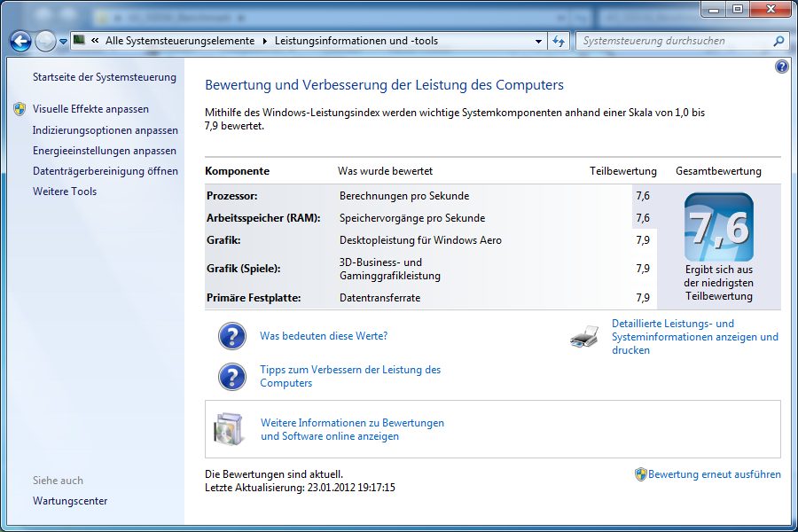Click the Control Panel icon in address bar
The image size is (798, 532).
80,40
